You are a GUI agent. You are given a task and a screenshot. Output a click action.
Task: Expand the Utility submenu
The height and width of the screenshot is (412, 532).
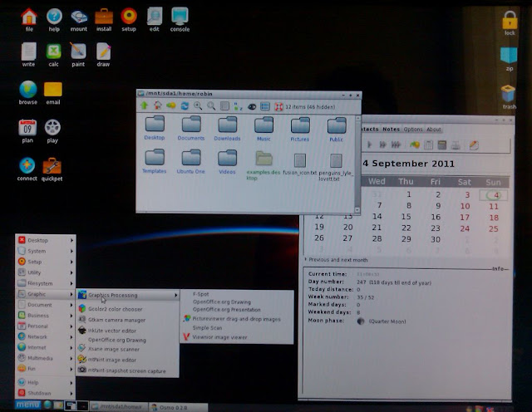click(x=46, y=272)
